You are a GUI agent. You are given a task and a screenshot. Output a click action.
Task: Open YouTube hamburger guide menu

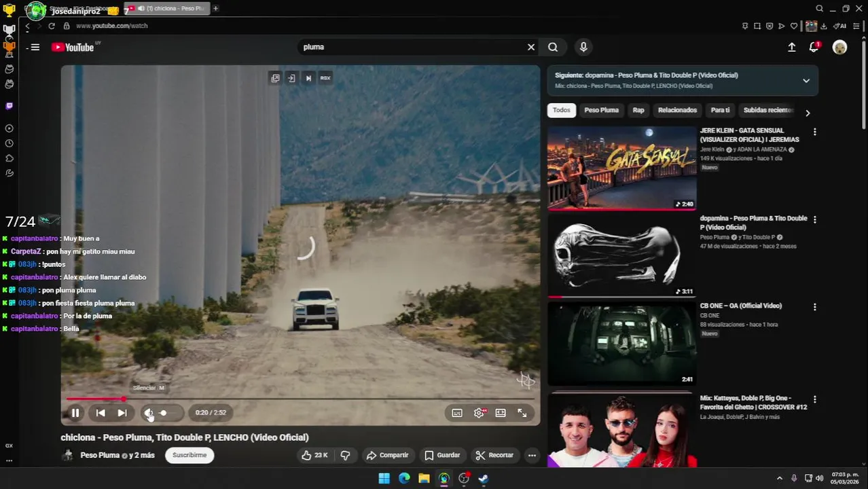pyautogui.click(x=35, y=47)
